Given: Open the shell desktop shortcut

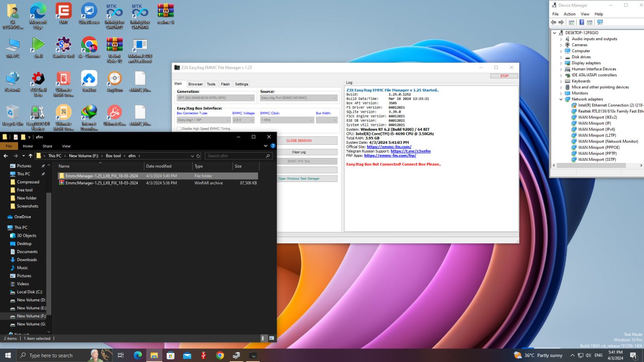Looking at the screenshot, I should coord(38,48).
